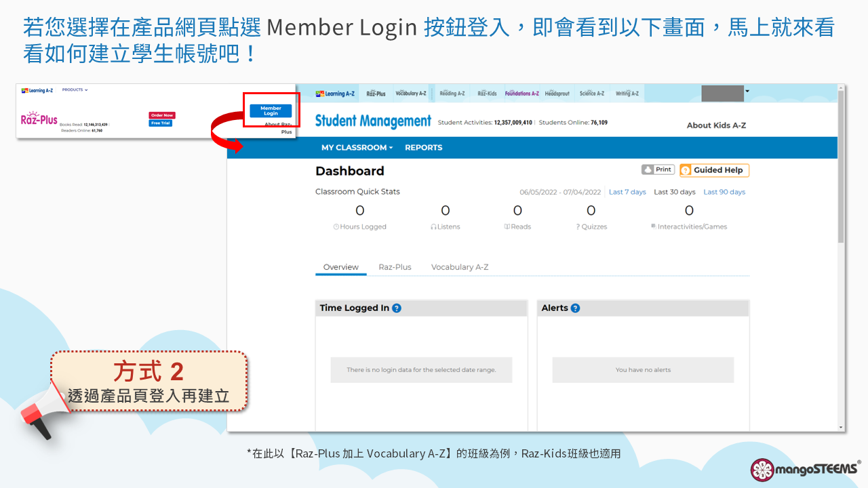Select the Last 7 days range
868x488 pixels.
click(x=627, y=192)
